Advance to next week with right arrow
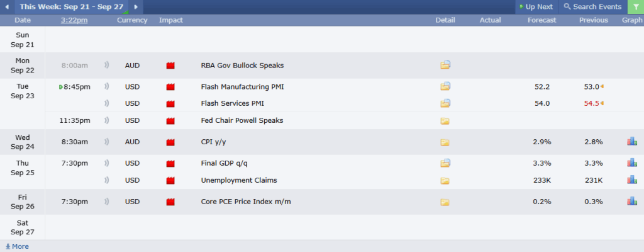 point(136,7)
